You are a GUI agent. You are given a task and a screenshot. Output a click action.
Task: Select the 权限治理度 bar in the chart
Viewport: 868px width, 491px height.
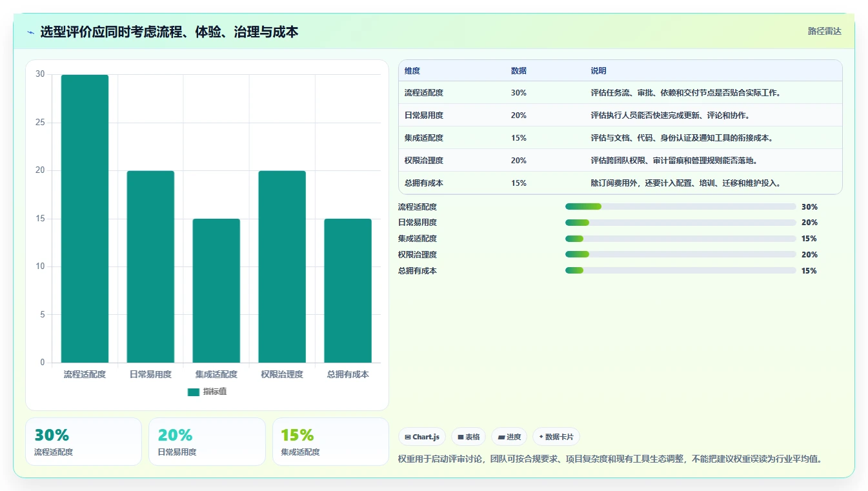pos(282,266)
